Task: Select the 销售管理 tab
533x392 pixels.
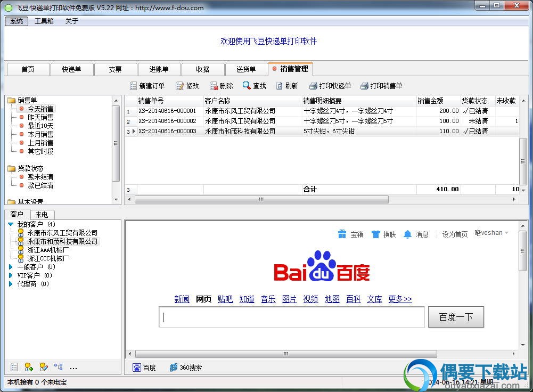Action: [x=291, y=69]
